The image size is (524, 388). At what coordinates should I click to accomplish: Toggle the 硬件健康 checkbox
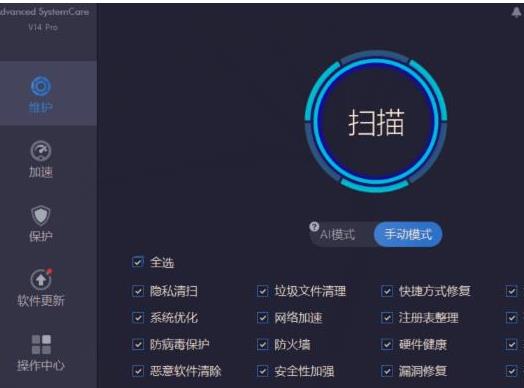387,344
